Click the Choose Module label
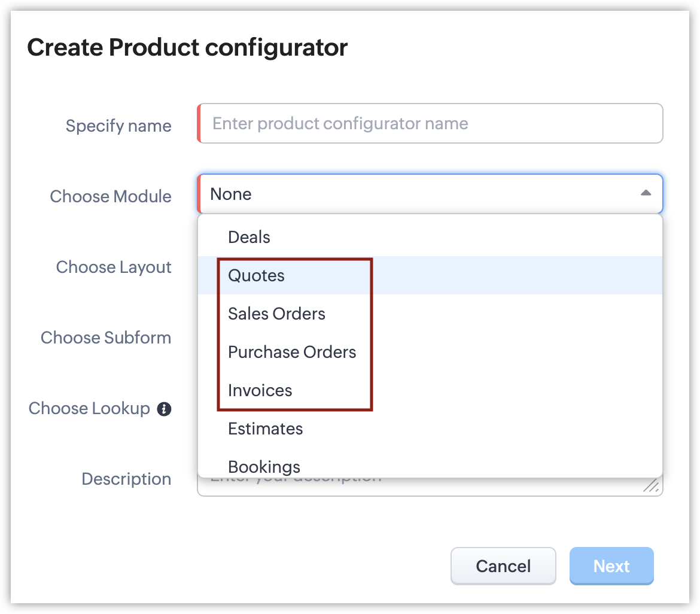The width and height of the screenshot is (700, 614). tap(111, 196)
